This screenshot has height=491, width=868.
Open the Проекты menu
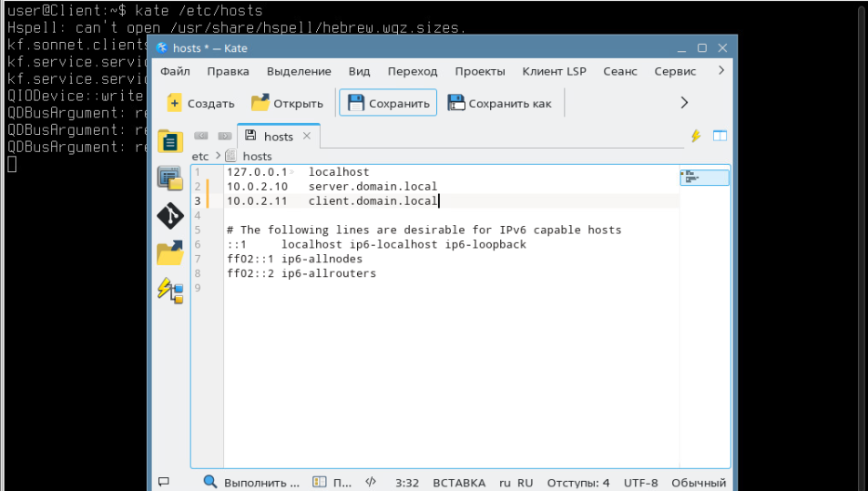click(480, 71)
